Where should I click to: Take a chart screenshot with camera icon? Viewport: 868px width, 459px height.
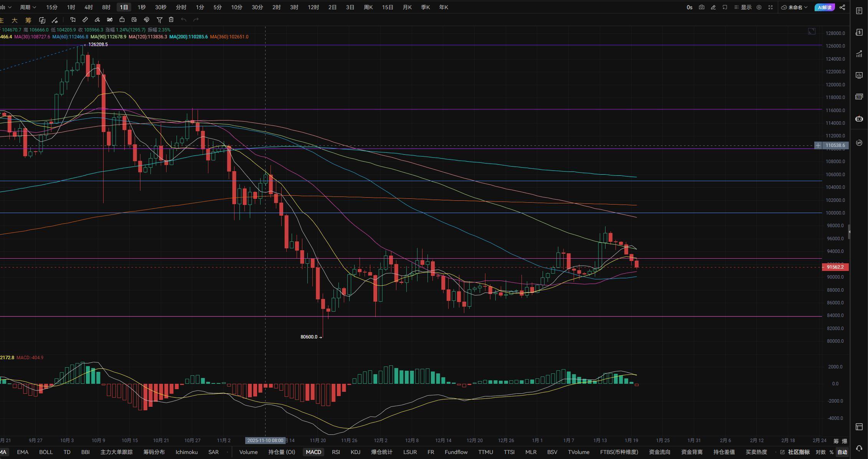click(x=701, y=7)
